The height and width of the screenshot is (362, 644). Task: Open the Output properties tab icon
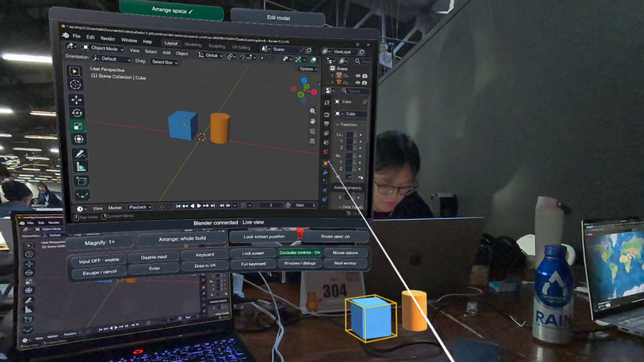coord(327,124)
